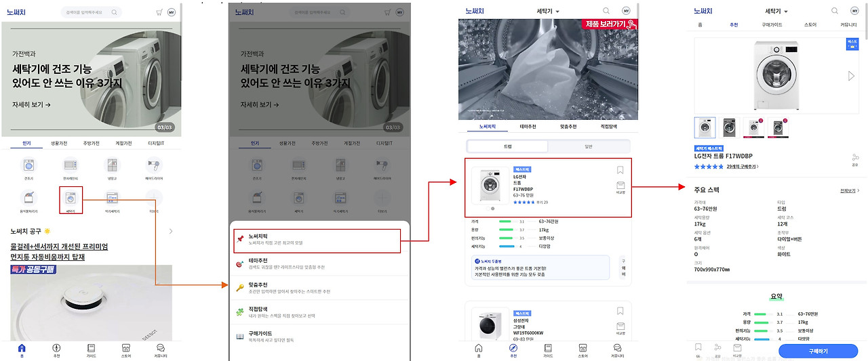Switch to 계절가전 tab on the home screen

tap(124, 144)
